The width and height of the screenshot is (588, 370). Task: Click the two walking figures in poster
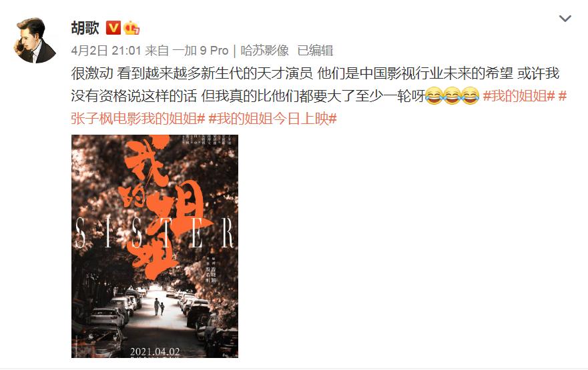[159, 307]
